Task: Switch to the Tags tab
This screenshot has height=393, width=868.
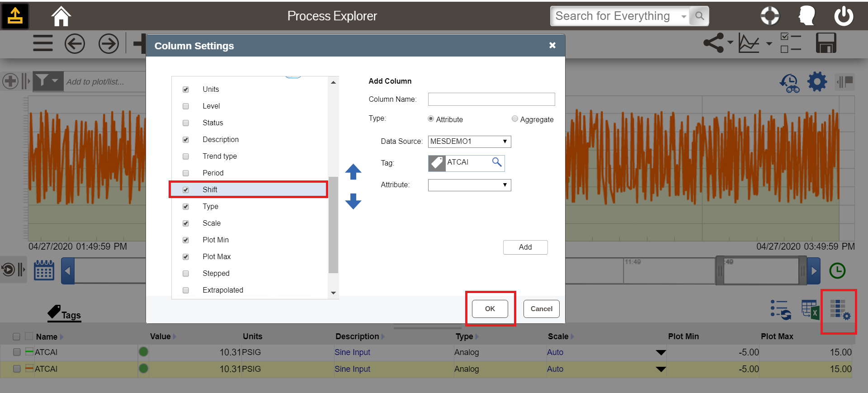Action: click(x=65, y=313)
